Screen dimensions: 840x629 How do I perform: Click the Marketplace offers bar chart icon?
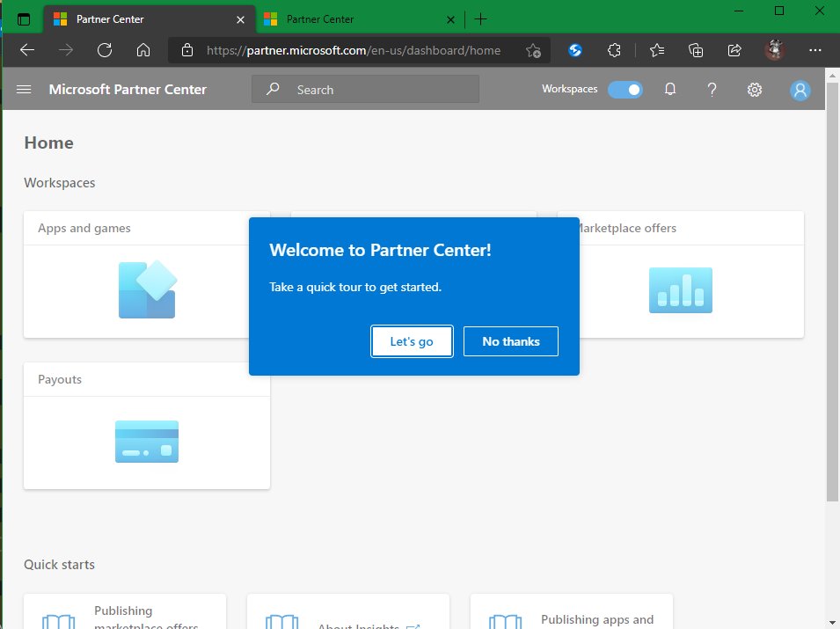pyautogui.click(x=680, y=288)
